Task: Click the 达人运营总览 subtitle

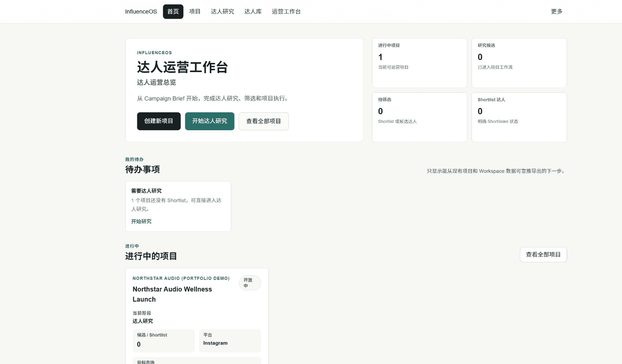Action: 156,83
